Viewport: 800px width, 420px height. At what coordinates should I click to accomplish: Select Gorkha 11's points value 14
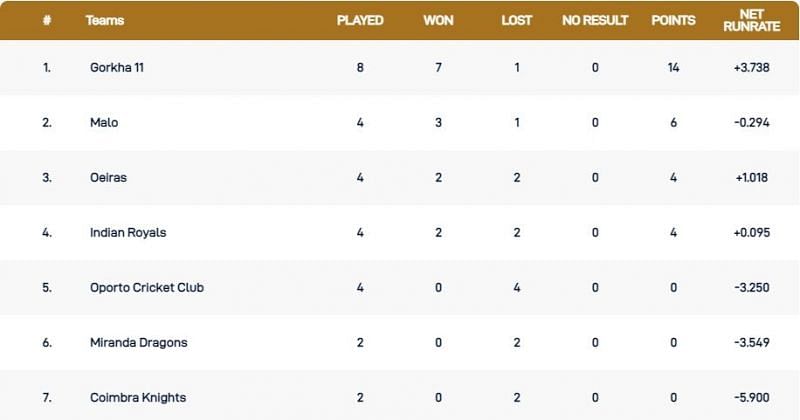tap(673, 68)
